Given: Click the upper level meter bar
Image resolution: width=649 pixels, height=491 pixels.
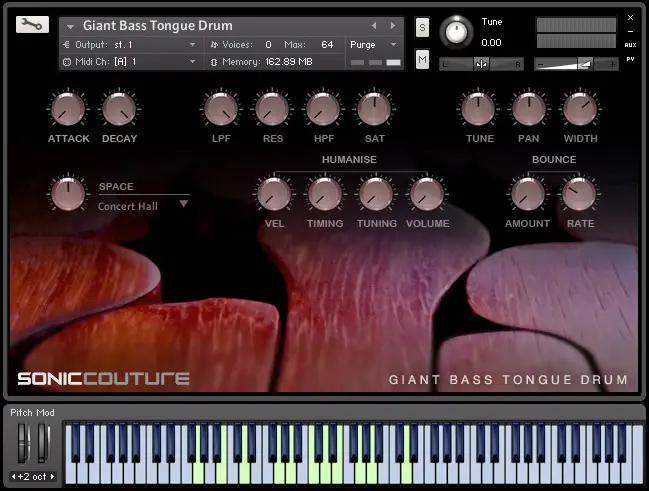Looking at the screenshot, I should tap(576, 25).
